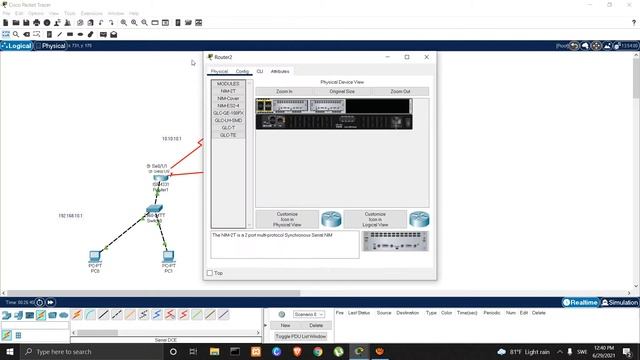Open the File menu

[7, 13]
